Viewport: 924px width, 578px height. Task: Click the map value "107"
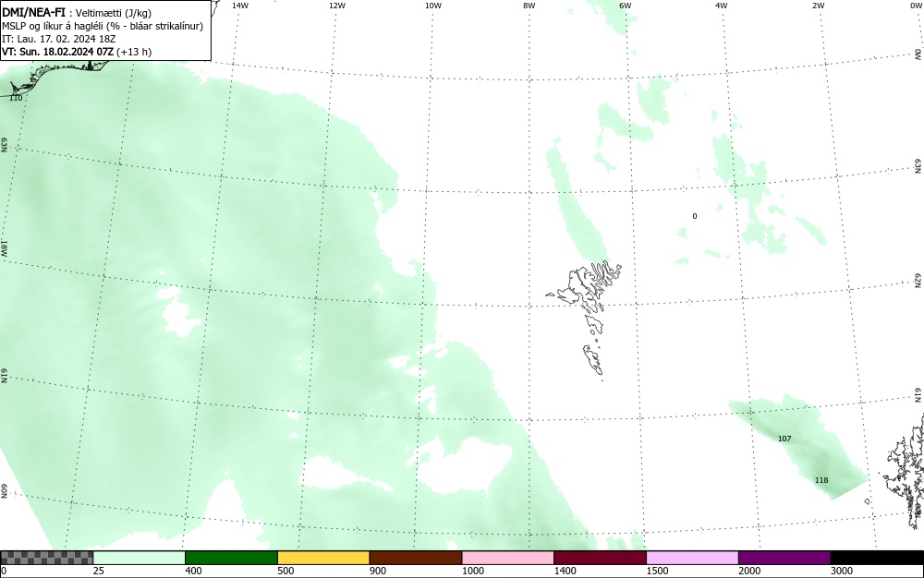click(x=784, y=439)
